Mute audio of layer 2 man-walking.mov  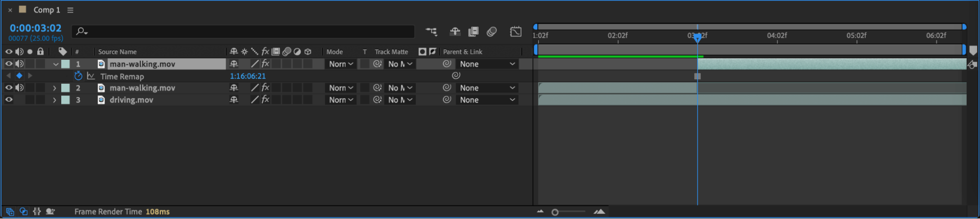(19, 88)
